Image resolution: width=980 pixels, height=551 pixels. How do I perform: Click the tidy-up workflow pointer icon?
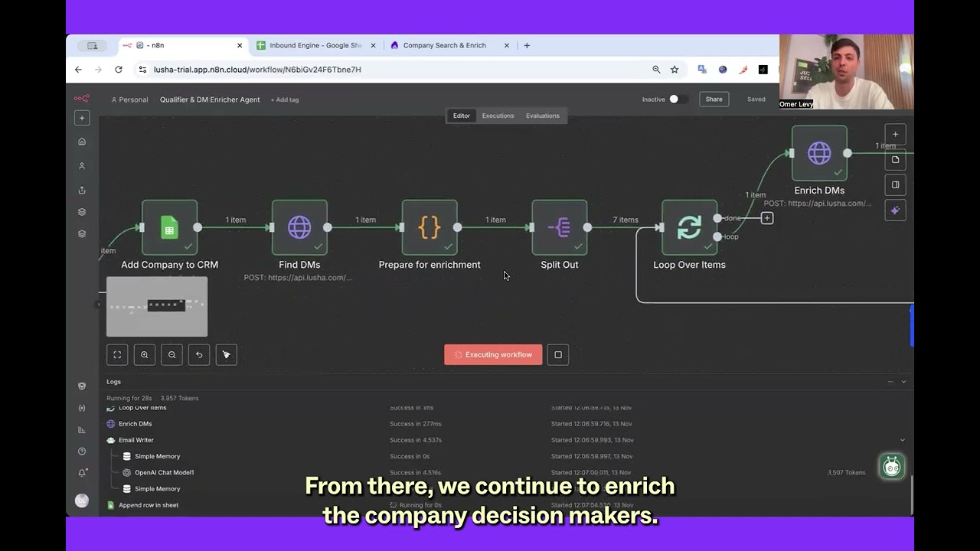click(x=226, y=354)
